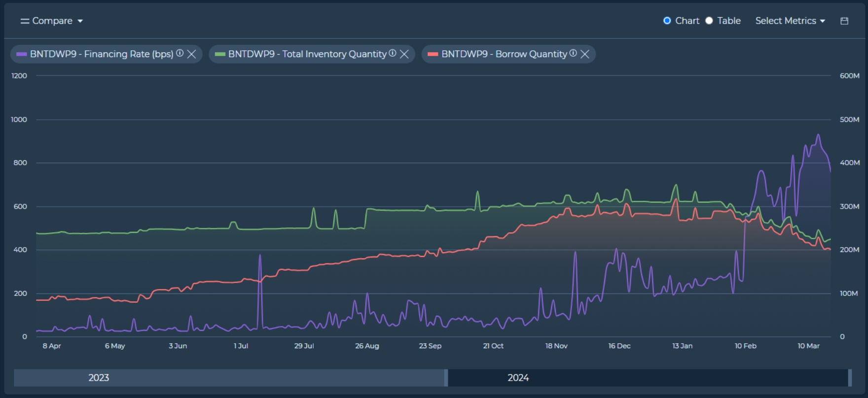
Task: Click the red Borrow Quantity legend swatch
Action: 433,54
